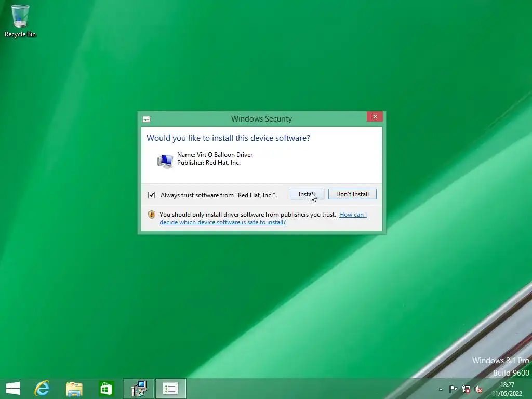Image resolution: width=532 pixels, height=399 pixels.
Task: Switch to the checklist window taskbar item
Action: 170,389
